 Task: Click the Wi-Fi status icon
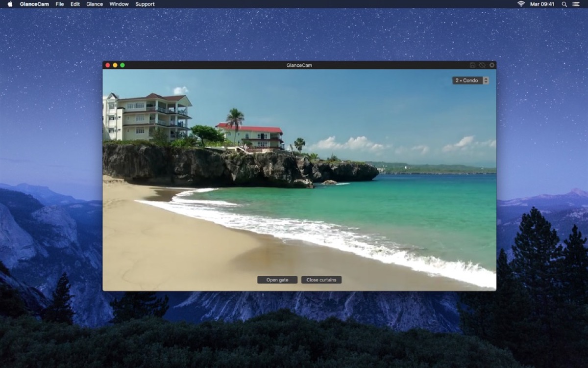click(x=521, y=4)
